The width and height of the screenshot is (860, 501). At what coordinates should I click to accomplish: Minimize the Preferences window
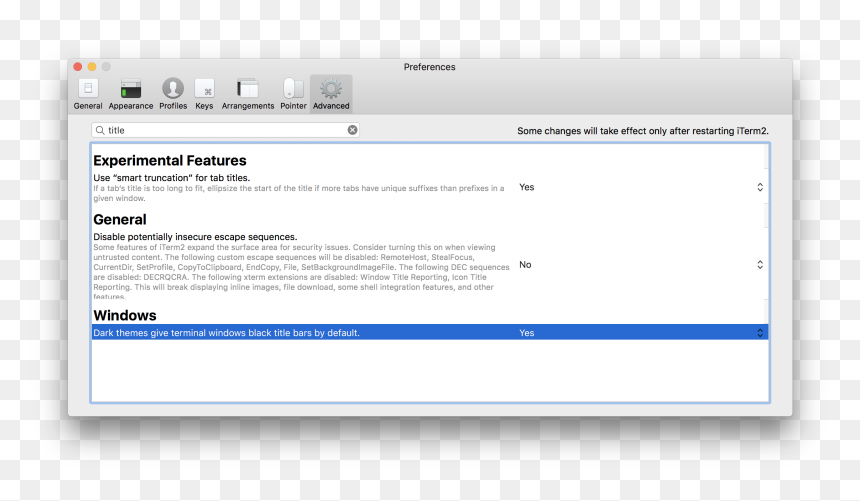[92, 66]
